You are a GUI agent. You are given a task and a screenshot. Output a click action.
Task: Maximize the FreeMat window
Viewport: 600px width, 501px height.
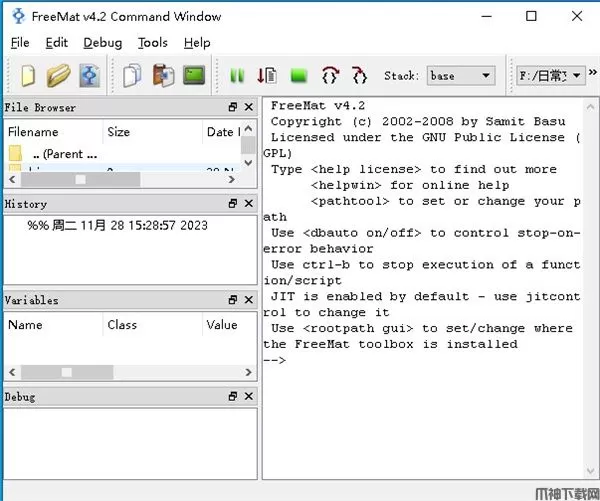coord(531,16)
